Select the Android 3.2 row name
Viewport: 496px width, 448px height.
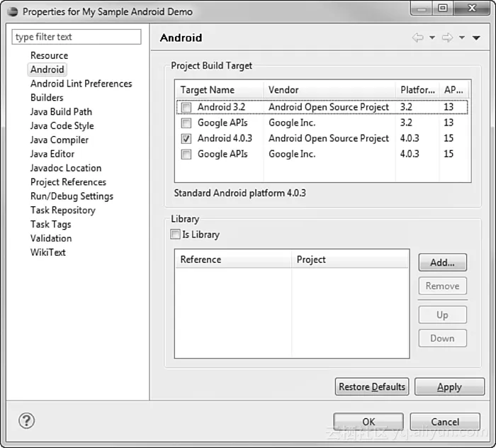[x=221, y=107]
